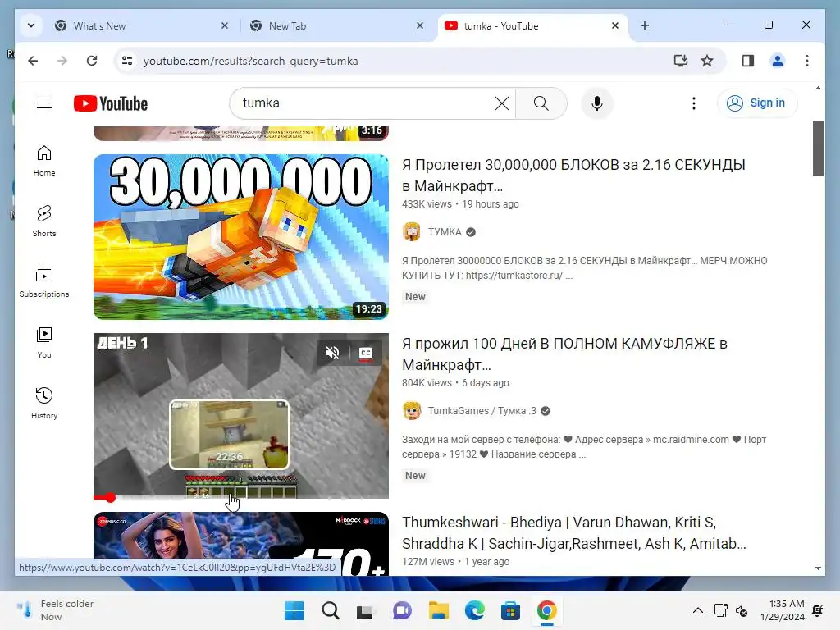Open File Explorer from the taskbar

click(x=439, y=610)
